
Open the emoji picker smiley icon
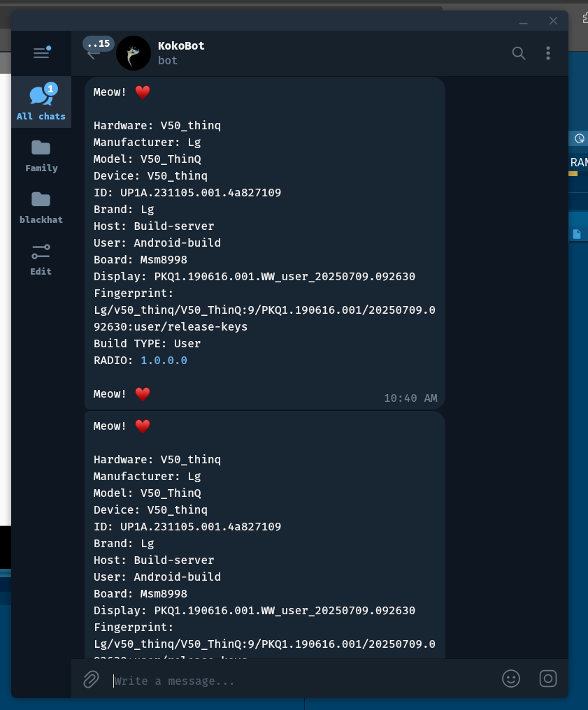(x=511, y=679)
